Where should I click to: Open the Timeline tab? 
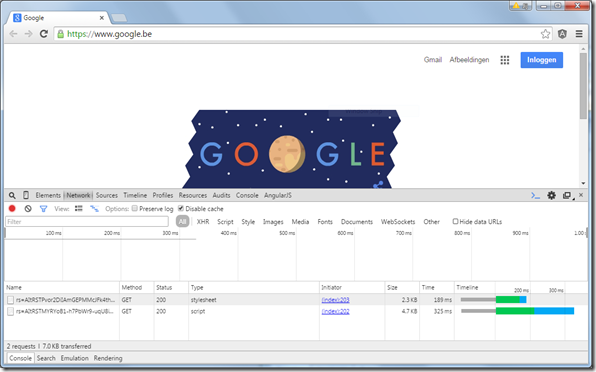(x=135, y=195)
